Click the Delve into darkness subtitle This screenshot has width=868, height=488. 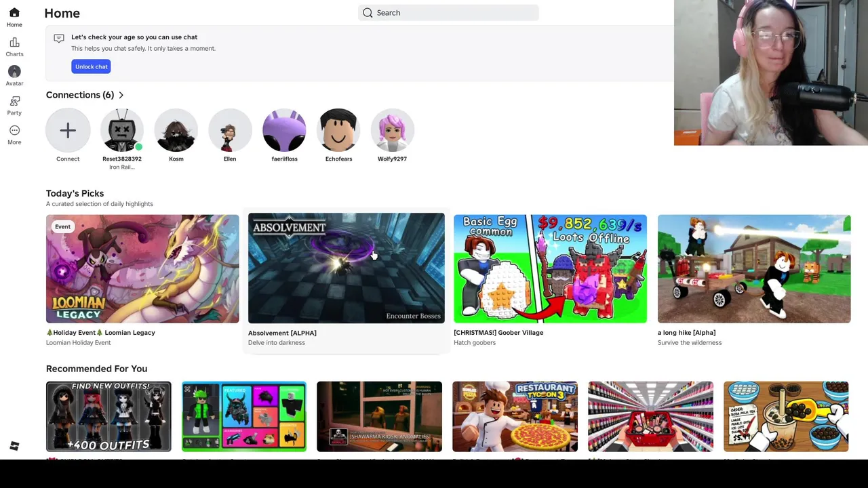[277, 343]
